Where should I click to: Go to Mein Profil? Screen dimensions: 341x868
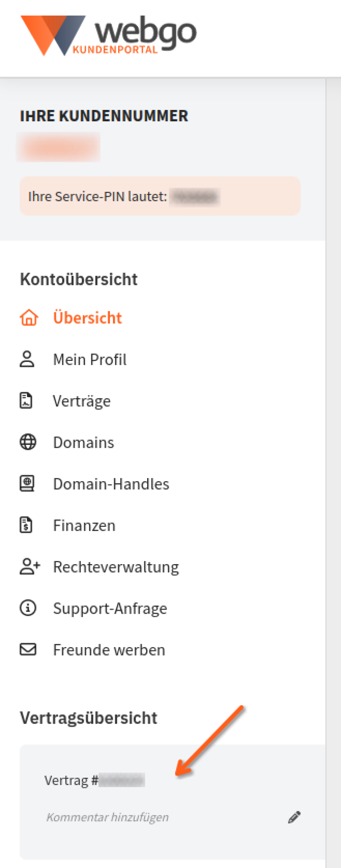coord(90,359)
